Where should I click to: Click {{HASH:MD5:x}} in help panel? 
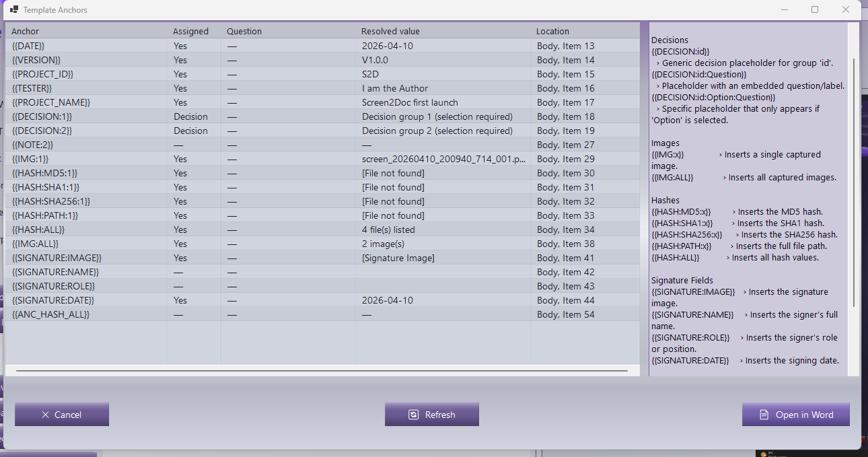(681, 212)
